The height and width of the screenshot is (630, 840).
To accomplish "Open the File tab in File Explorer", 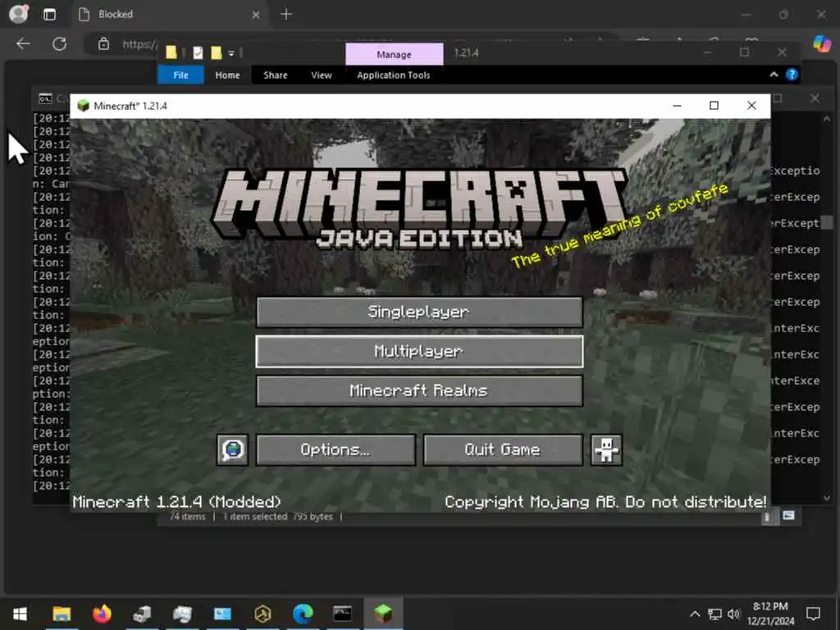I will pos(180,75).
